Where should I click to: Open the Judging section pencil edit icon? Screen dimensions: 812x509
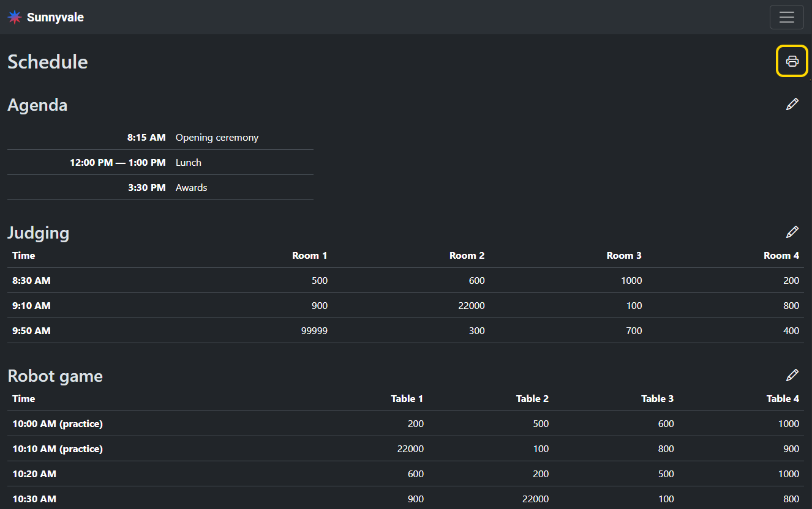click(792, 232)
